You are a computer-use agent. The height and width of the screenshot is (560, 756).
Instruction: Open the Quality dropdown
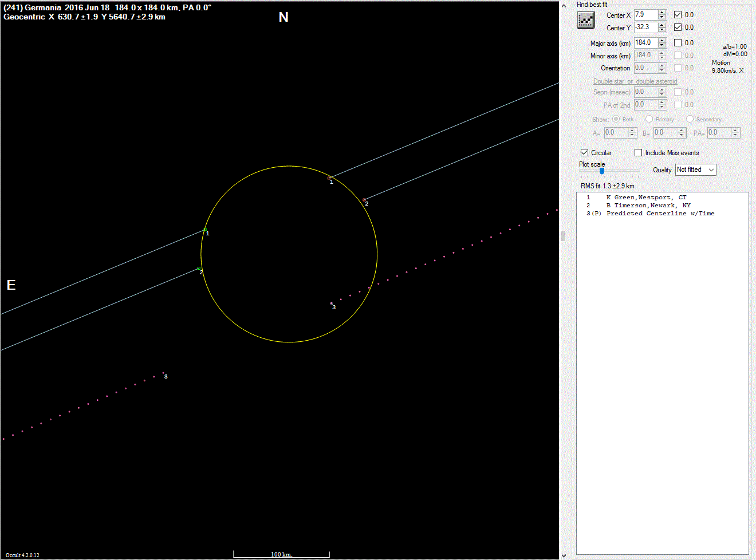pos(696,170)
